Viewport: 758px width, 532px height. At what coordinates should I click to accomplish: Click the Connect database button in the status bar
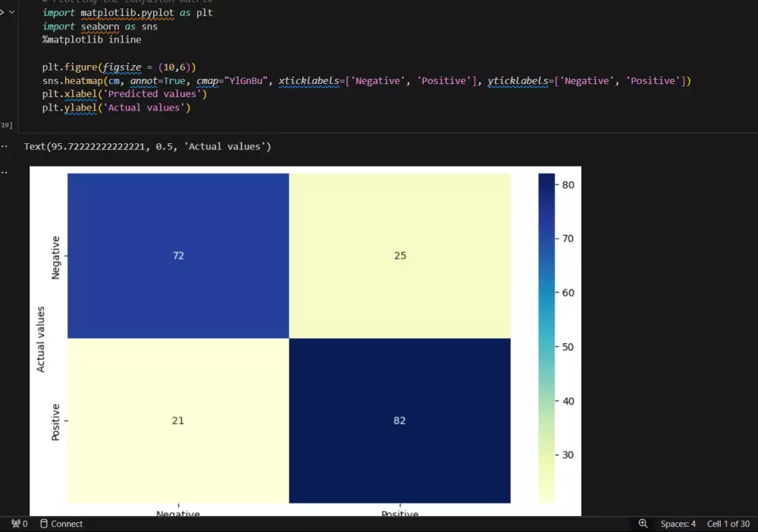(x=61, y=524)
